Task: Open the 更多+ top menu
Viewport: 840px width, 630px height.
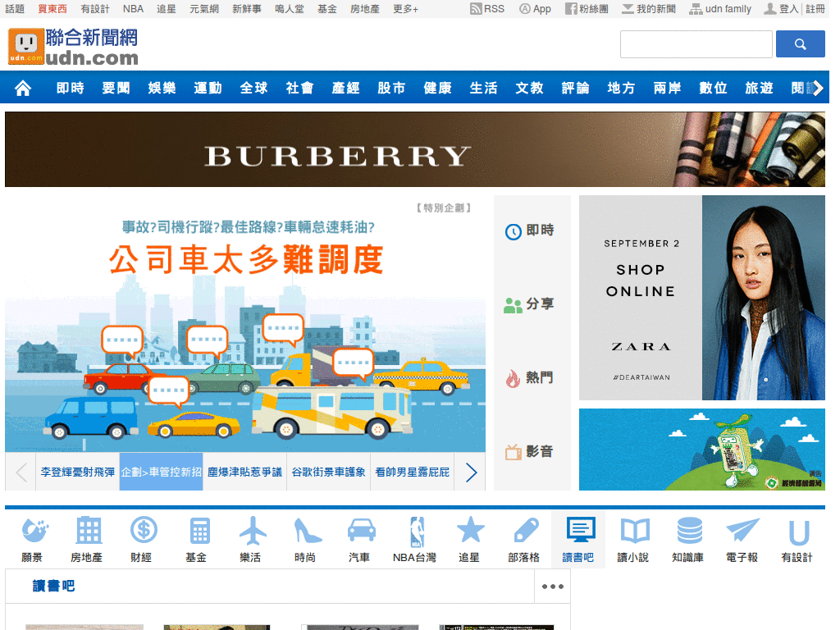Action: [x=405, y=8]
